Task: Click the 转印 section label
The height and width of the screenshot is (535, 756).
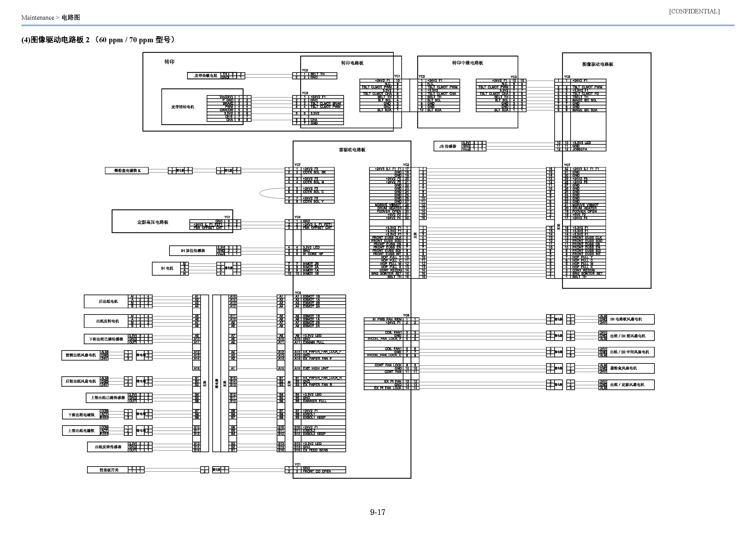Action: [170, 62]
